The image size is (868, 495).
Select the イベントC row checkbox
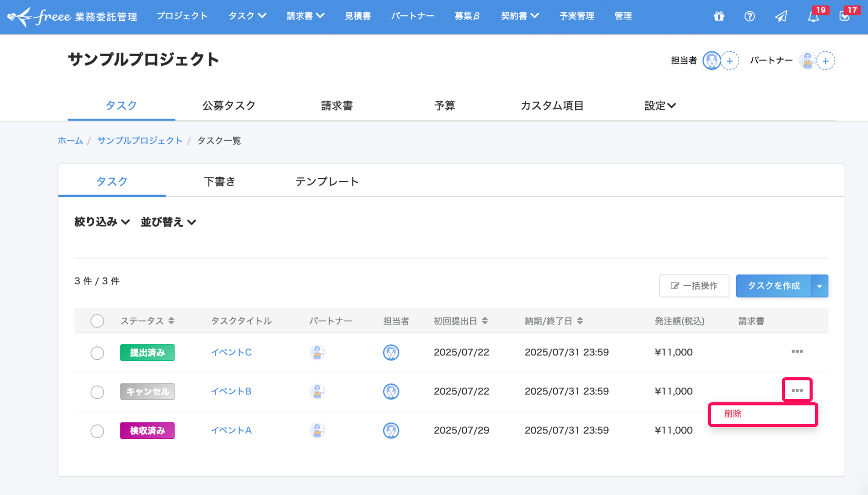pyautogui.click(x=97, y=353)
